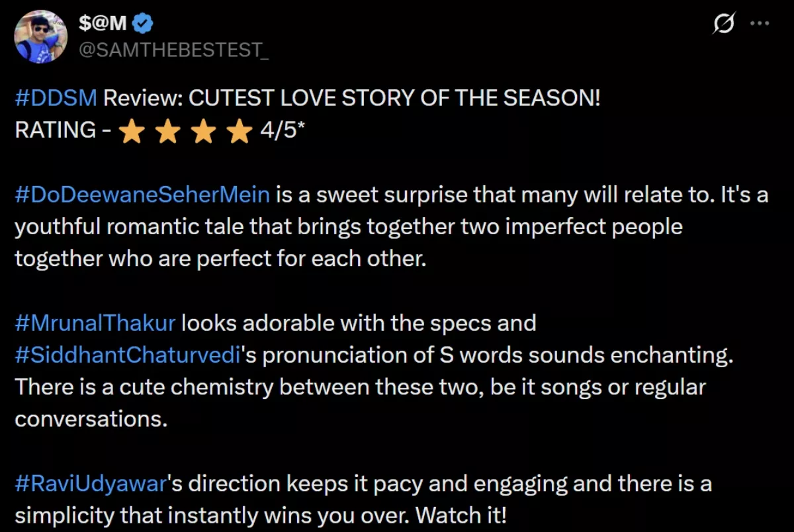Click the first rating star

133,132
